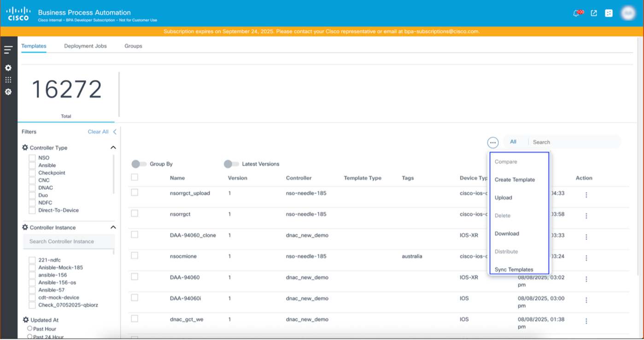Tick the cdt-mock-device instance checkbox
This screenshot has width=644, height=340.
32,298
